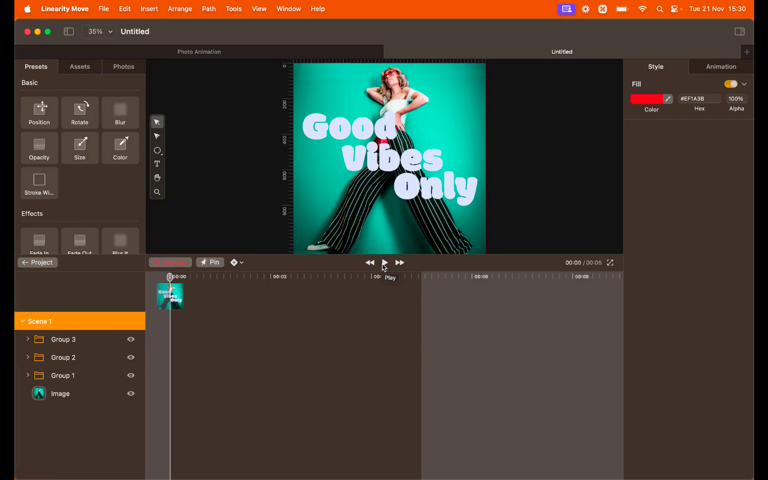768x480 pixels.
Task: Toggle the left sidebar panel icon
Action: [x=69, y=31]
